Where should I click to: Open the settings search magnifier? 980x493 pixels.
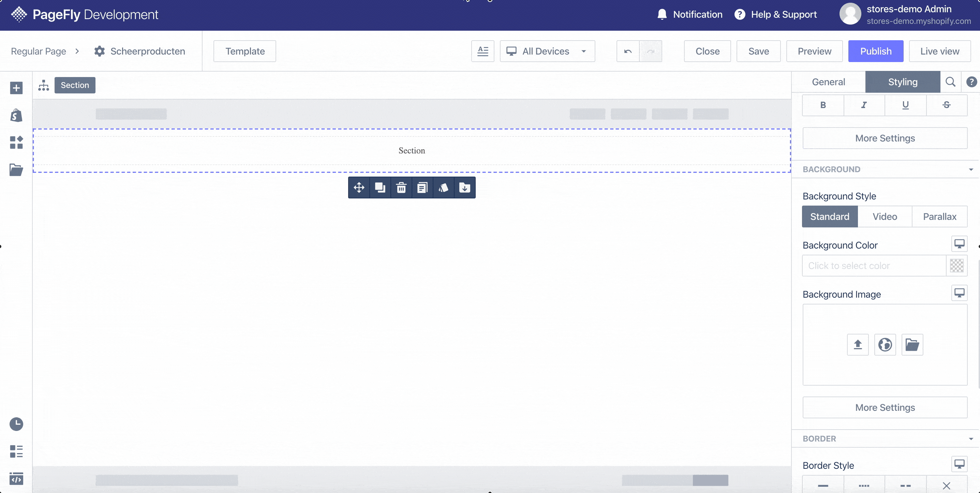click(950, 82)
